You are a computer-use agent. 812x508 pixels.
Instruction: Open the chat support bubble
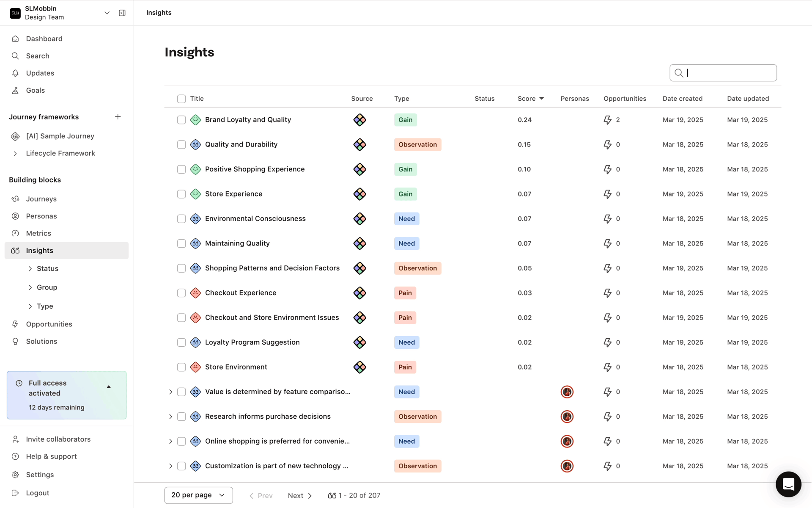(788, 484)
